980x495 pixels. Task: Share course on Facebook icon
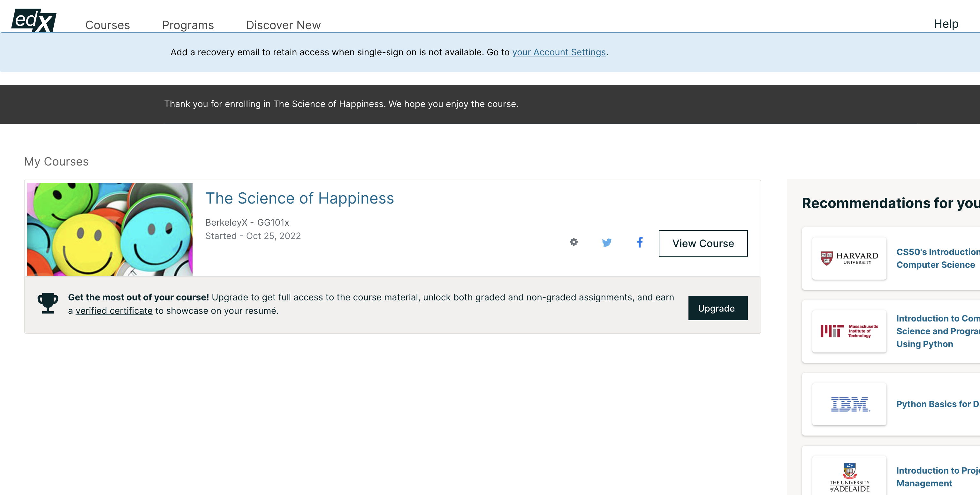tap(640, 242)
